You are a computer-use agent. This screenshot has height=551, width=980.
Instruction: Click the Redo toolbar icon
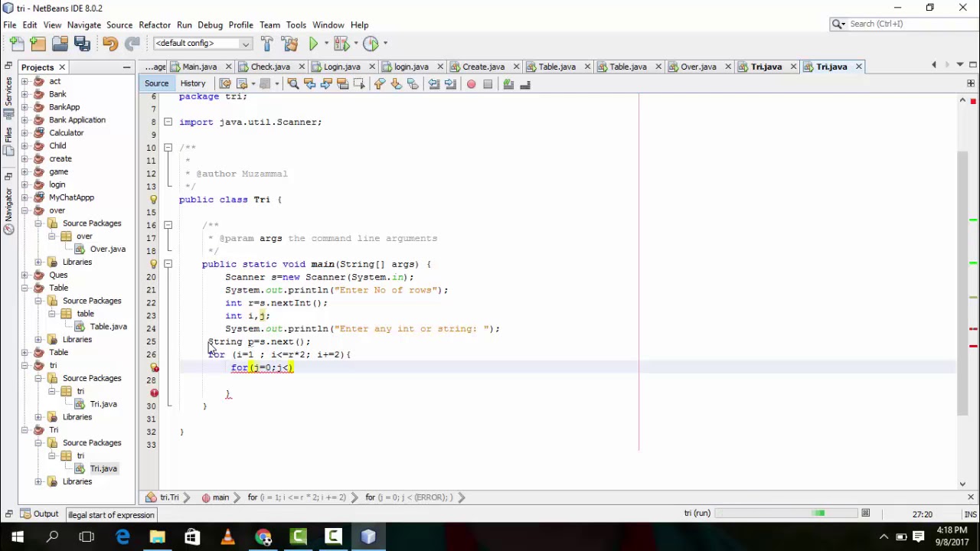pyautogui.click(x=132, y=44)
